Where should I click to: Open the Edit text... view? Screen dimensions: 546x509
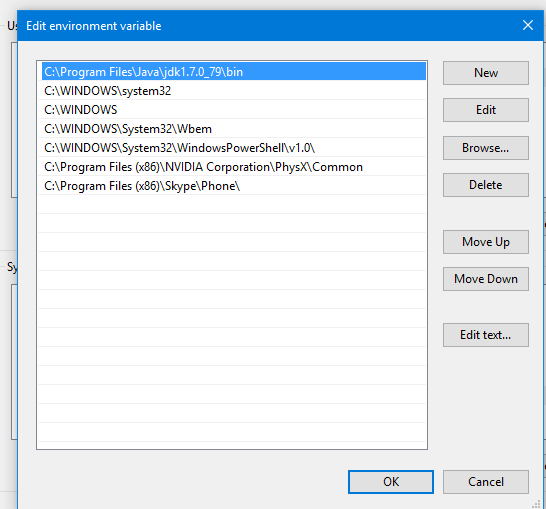tap(485, 335)
